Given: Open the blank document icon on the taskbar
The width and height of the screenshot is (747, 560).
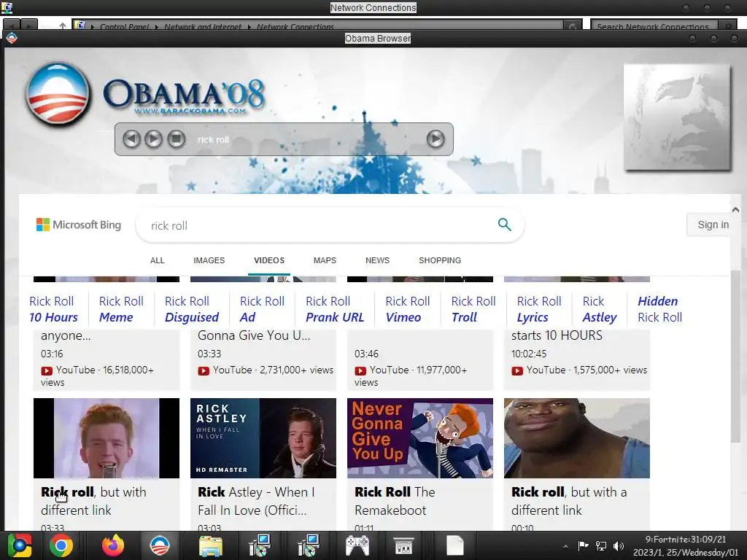Looking at the screenshot, I should click(455, 545).
